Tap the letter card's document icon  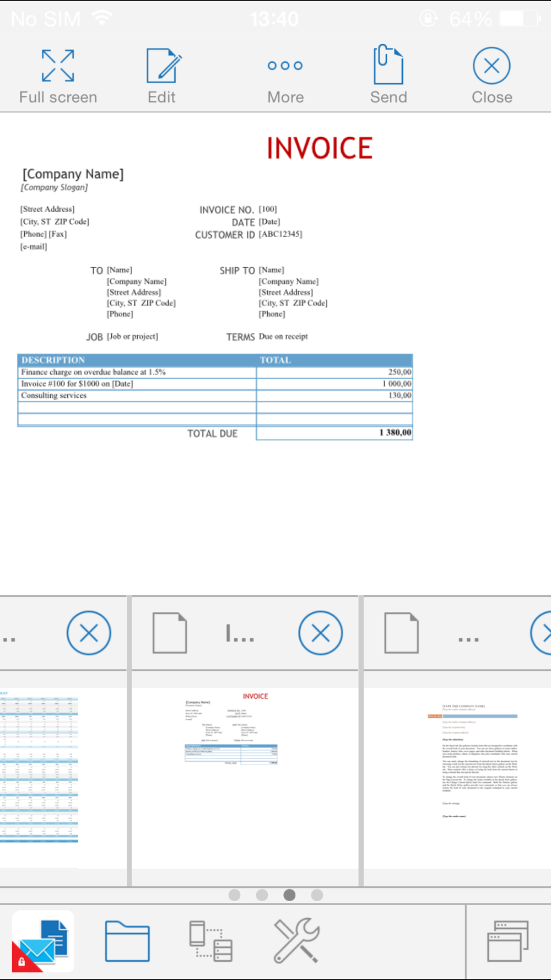401,633
